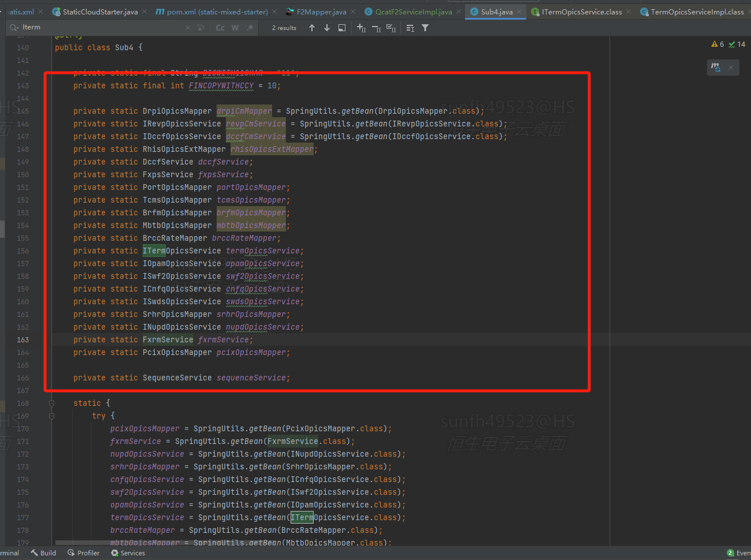This screenshot has height=560, width=751.
Task: Click select all occurrences icon
Action: pyautogui.click(x=391, y=28)
